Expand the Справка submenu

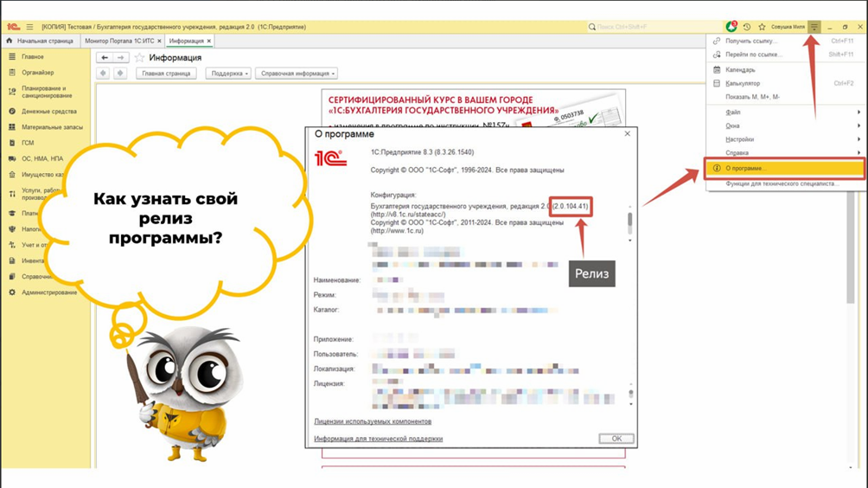(786, 152)
